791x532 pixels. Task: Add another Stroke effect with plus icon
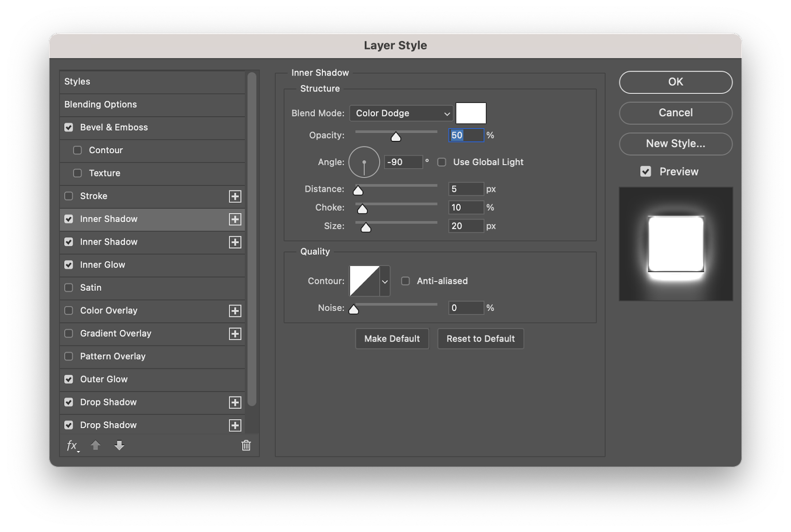[x=235, y=196]
